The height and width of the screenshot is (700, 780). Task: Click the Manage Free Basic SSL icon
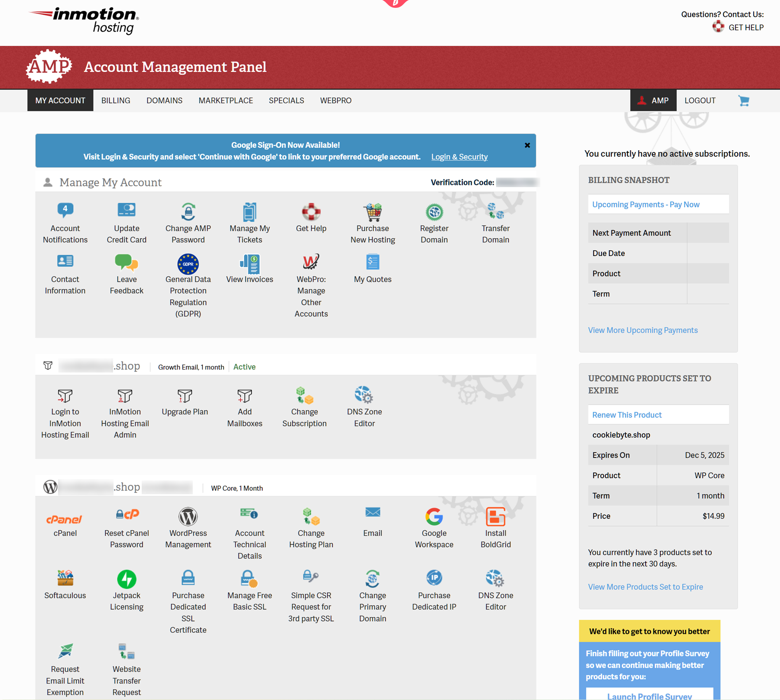(x=249, y=579)
